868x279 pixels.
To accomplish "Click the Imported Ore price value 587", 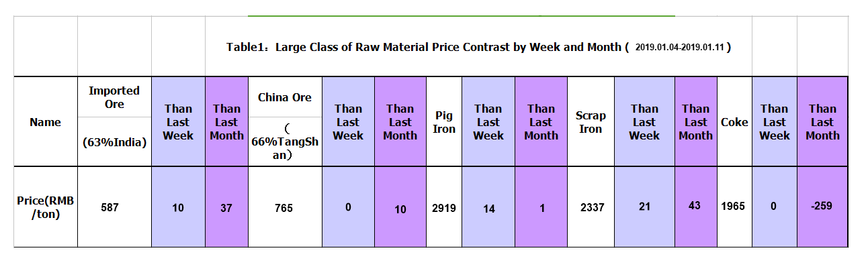I will pos(110,208).
